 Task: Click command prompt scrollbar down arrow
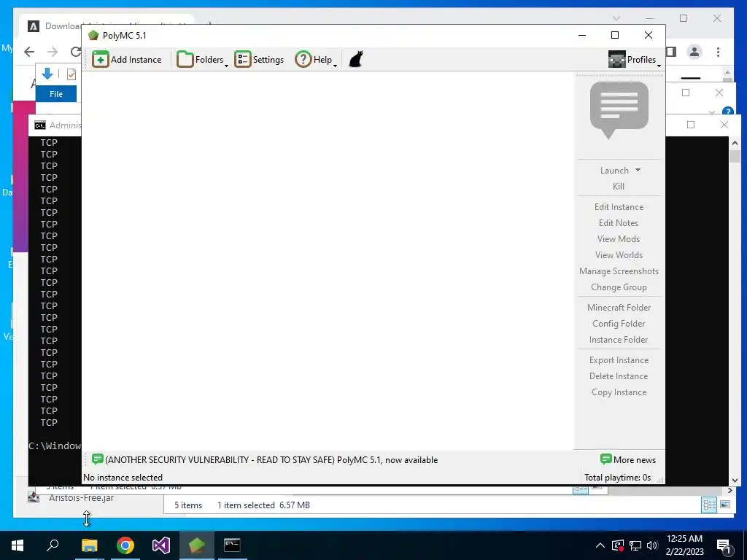pos(735,480)
